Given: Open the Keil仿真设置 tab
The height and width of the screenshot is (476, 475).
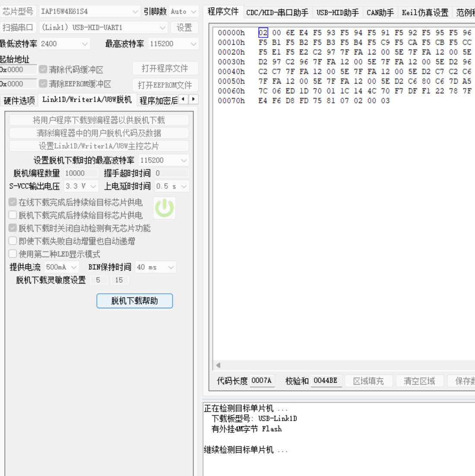Looking at the screenshot, I should 425,13.
